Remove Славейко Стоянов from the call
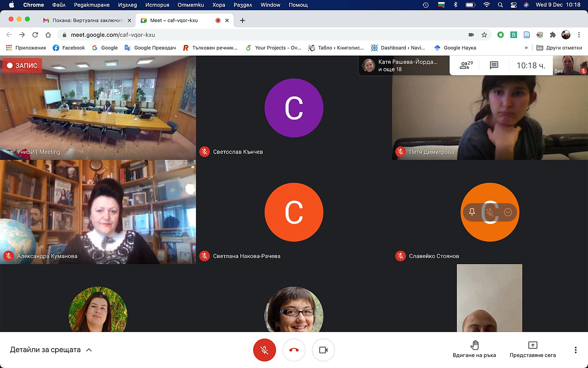Viewport: 588px width, 368px height. tap(508, 212)
